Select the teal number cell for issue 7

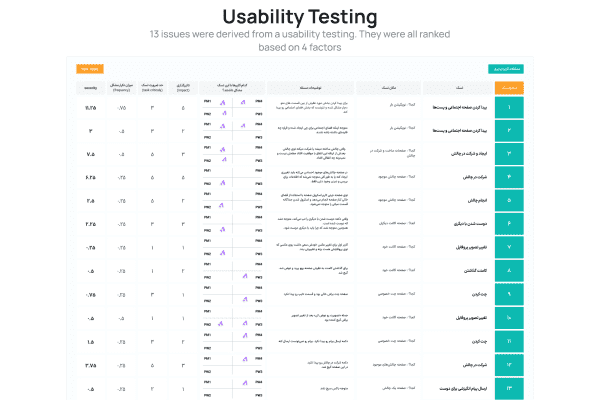click(x=509, y=247)
